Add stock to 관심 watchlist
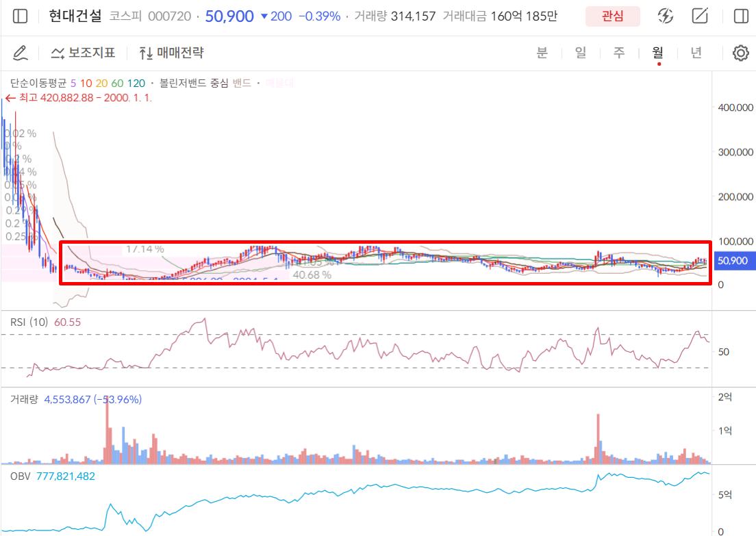This screenshot has width=756, height=536. pyautogui.click(x=612, y=16)
